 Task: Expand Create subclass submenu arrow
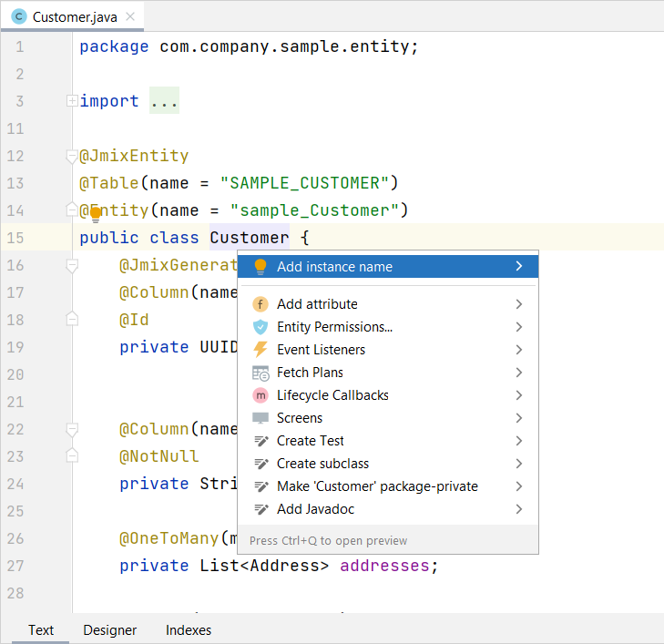pyautogui.click(x=519, y=464)
